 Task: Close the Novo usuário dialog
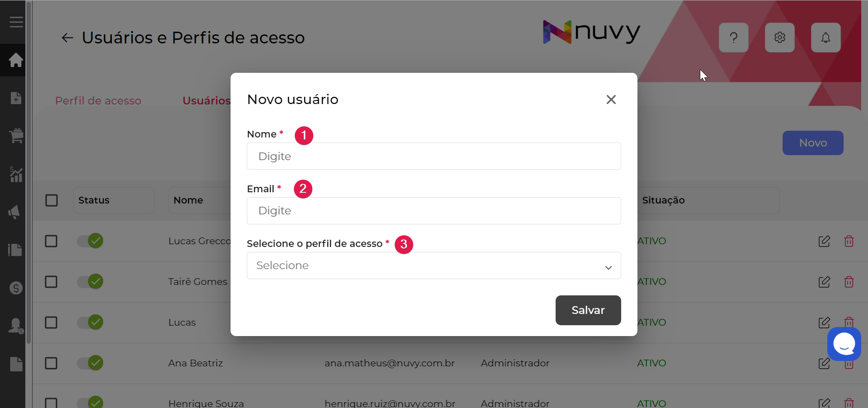click(611, 100)
